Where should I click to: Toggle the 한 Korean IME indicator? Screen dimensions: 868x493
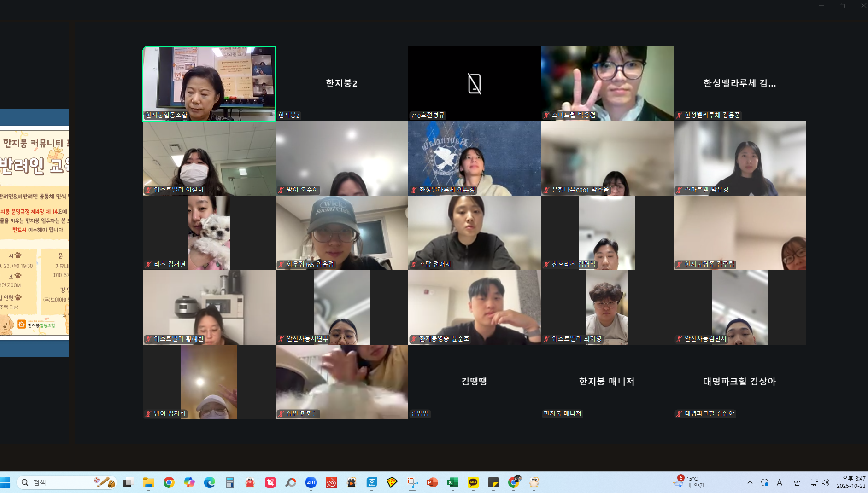(x=797, y=482)
